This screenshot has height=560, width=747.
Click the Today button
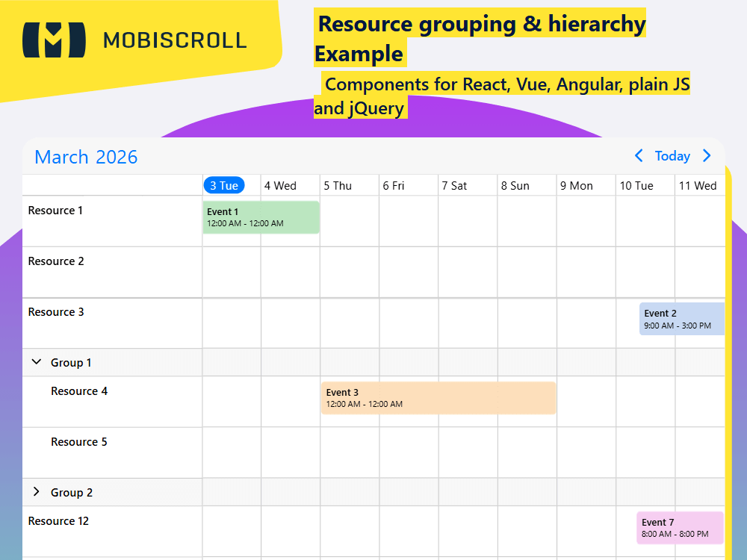coord(672,156)
